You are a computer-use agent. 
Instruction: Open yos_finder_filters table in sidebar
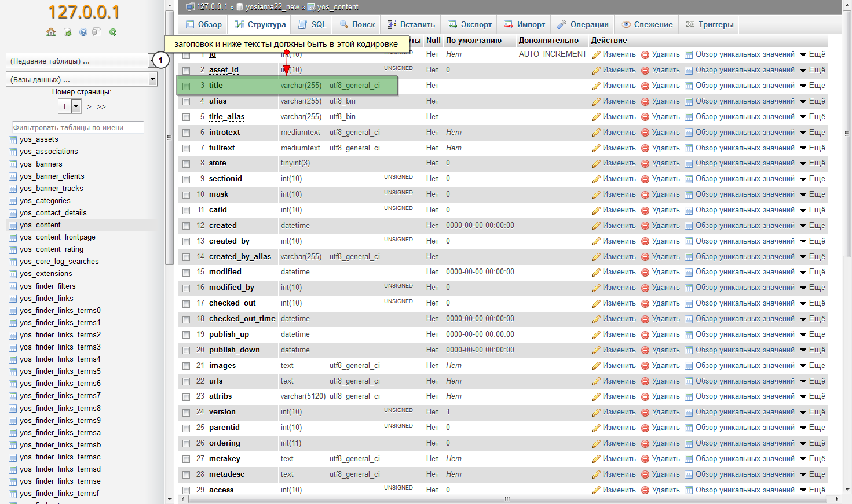[47, 286]
